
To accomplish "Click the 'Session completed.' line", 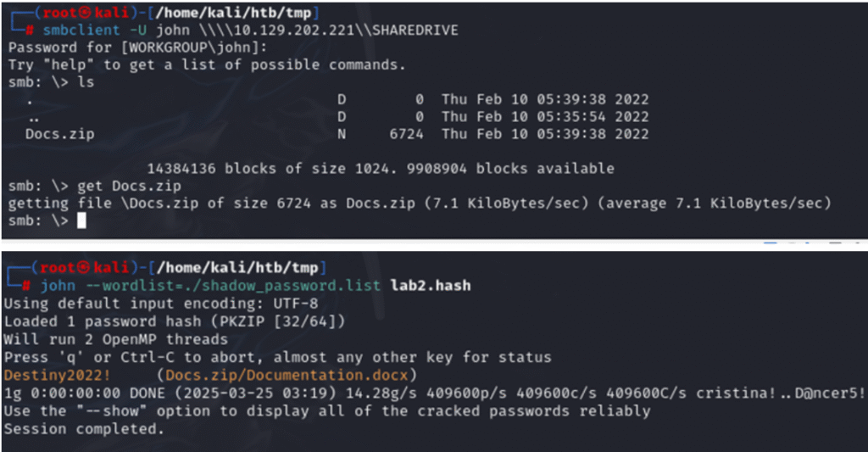I will click(x=82, y=429).
